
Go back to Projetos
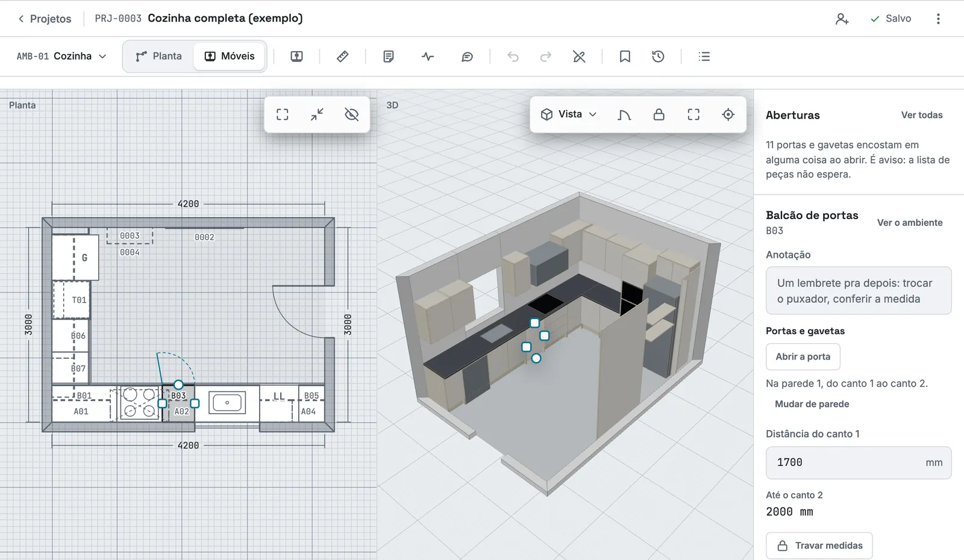click(45, 19)
